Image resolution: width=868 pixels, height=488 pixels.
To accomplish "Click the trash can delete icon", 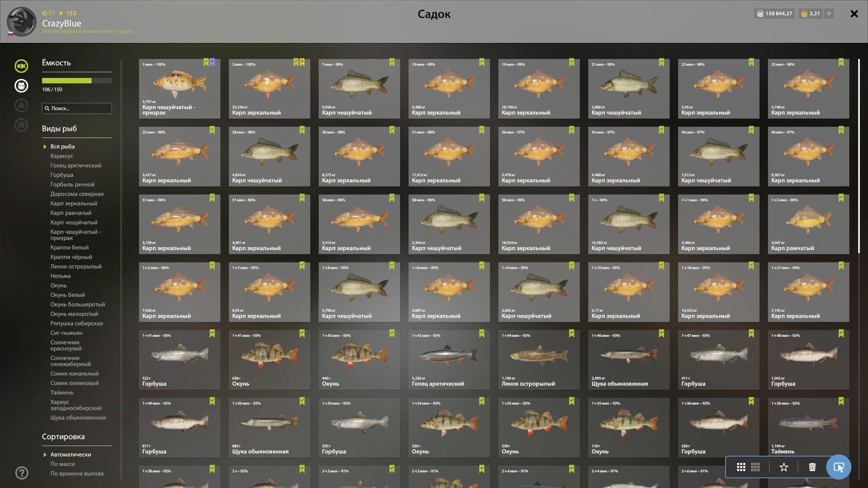I will (x=812, y=467).
